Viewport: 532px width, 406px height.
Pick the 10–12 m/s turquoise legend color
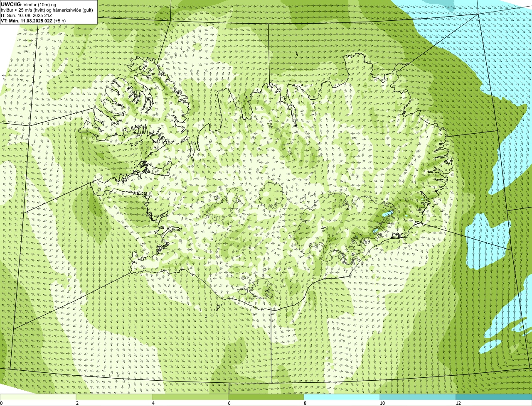[x=418, y=397]
